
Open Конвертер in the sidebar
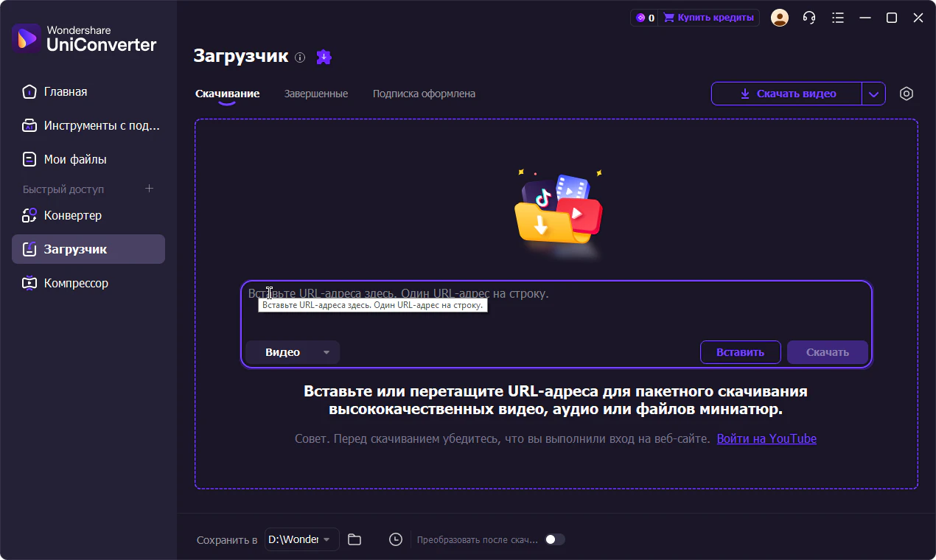tap(72, 215)
